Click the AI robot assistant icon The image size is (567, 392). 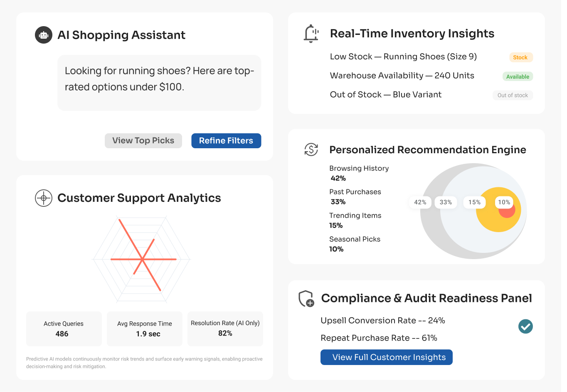point(44,35)
